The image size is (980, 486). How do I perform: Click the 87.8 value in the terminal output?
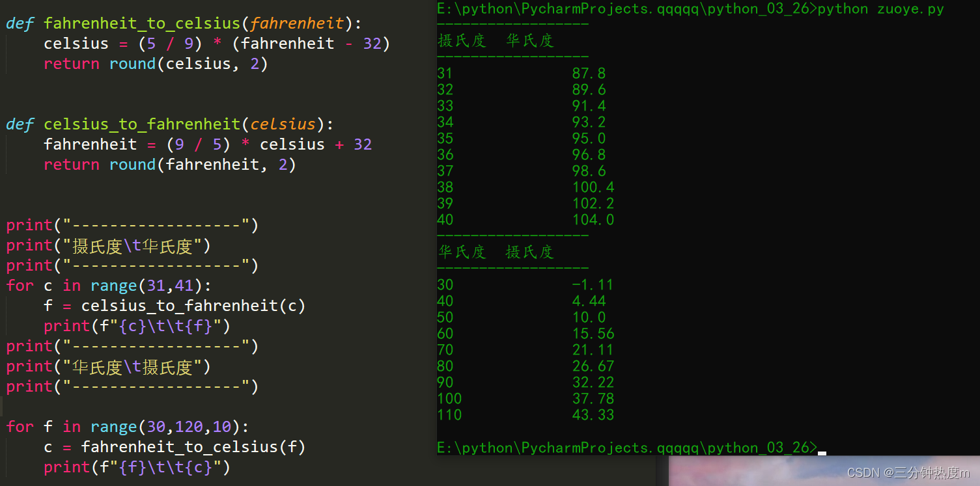pos(589,74)
